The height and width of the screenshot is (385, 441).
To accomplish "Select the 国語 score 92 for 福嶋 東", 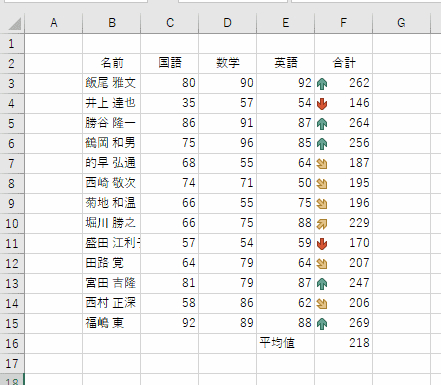I will pyautogui.click(x=170, y=323).
